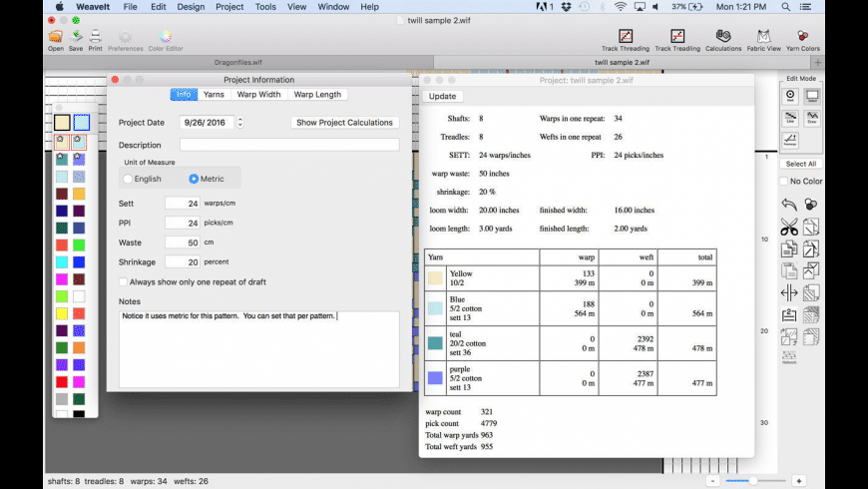
Task: Switch to the Warp Width tab
Action: [x=258, y=95]
